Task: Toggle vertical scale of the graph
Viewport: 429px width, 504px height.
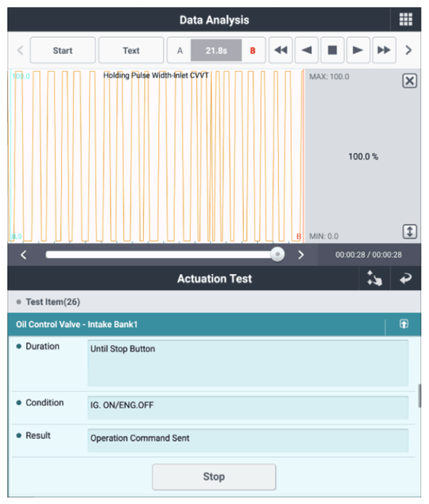Action: (409, 231)
